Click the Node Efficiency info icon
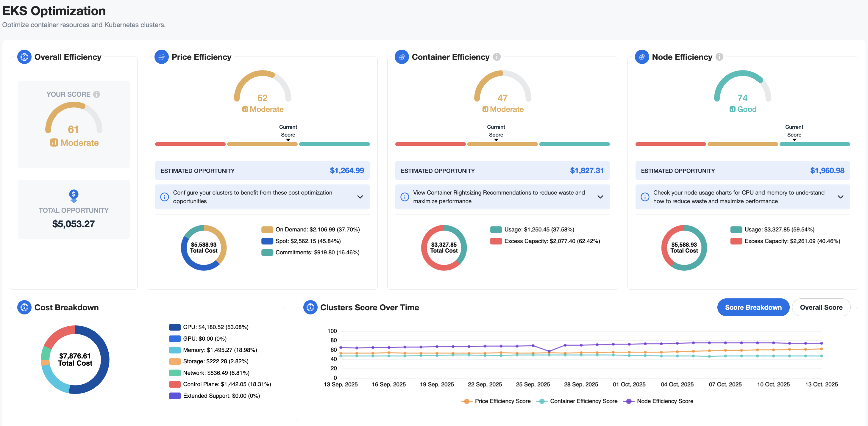This screenshot has height=426, width=868. (x=719, y=57)
